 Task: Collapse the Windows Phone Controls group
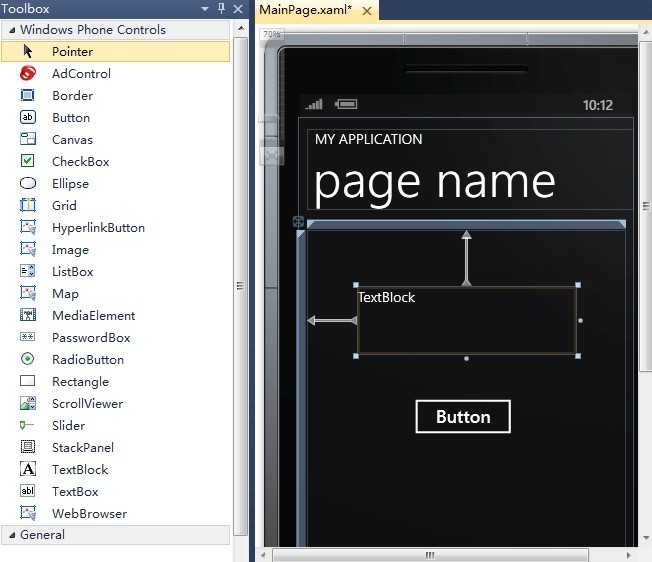[x=12, y=30]
